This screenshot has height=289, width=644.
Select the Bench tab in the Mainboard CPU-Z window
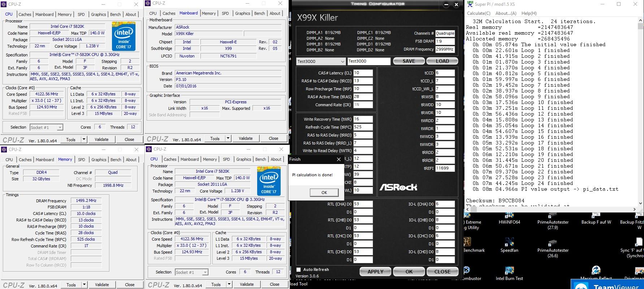pyautogui.click(x=259, y=13)
